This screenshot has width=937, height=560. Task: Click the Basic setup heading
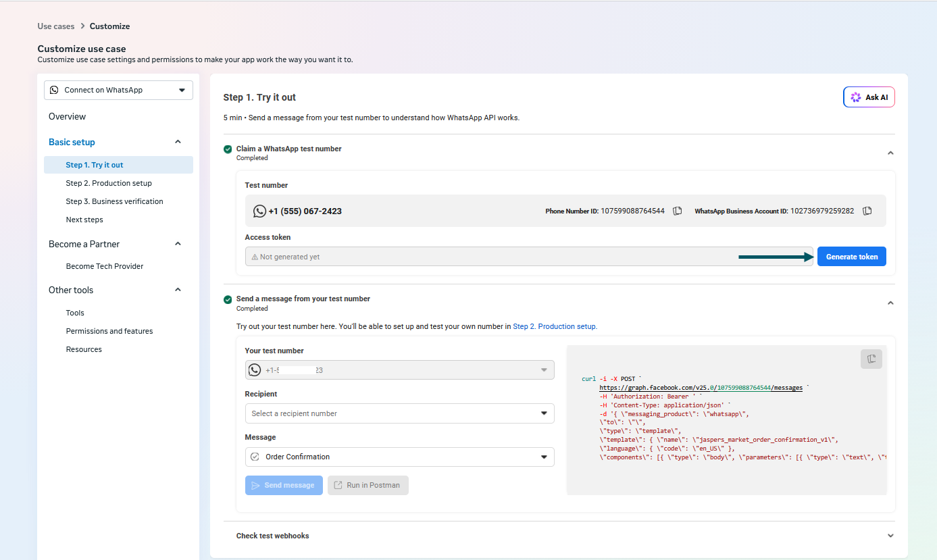click(x=72, y=142)
